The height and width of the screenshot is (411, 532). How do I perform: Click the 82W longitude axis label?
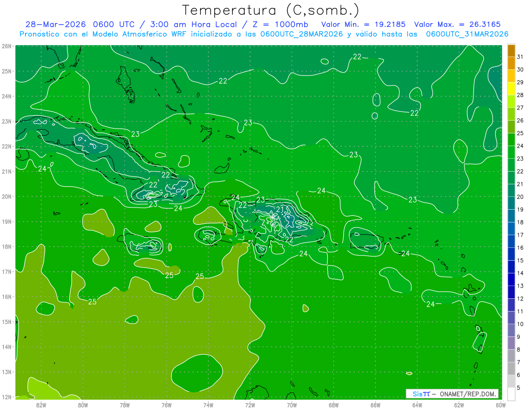pos(41,405)
